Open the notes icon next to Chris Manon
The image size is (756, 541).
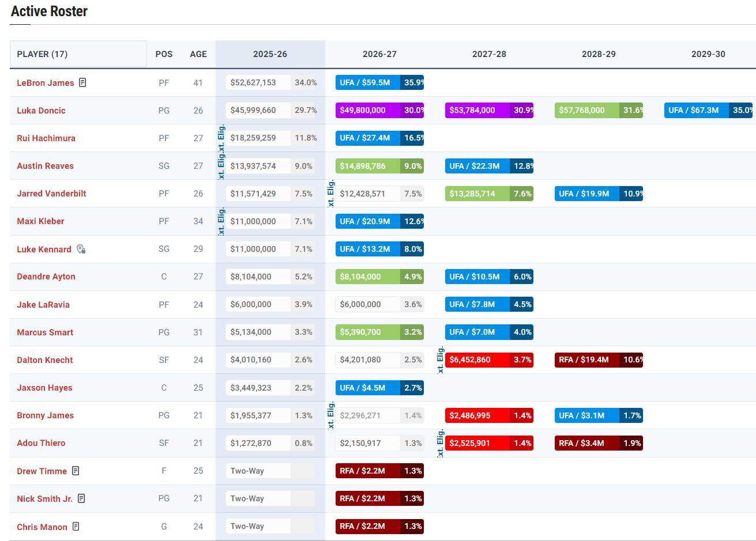click(x=76, y=526)
